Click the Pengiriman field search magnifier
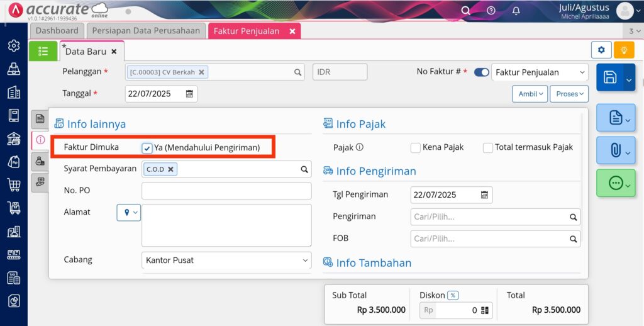Screen dimensions: 644x326 click(x=574, y=217)
